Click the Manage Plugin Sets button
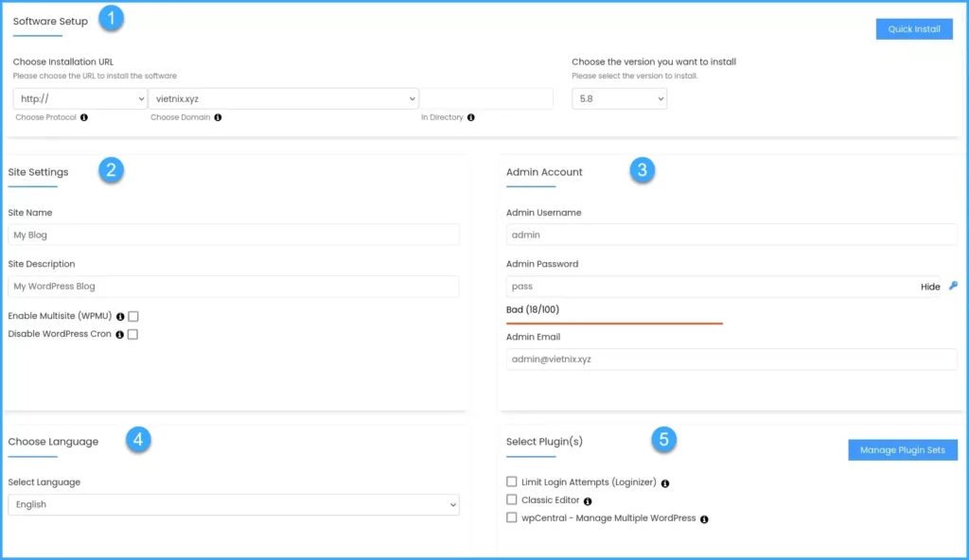Screen dimensions: 969x560 click(x=902, y=449)
